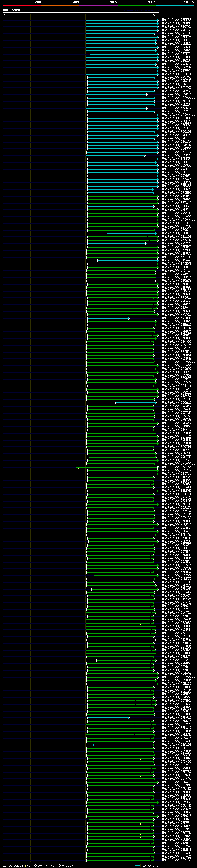Screen dimensions: 197x868
Task: Select the UniRef100_B9NF54 label
Action: coord(177,159)
